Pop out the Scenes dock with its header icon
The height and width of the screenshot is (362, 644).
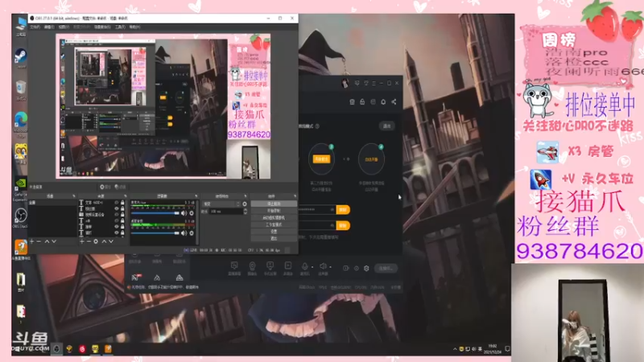(x=74, y=196)
